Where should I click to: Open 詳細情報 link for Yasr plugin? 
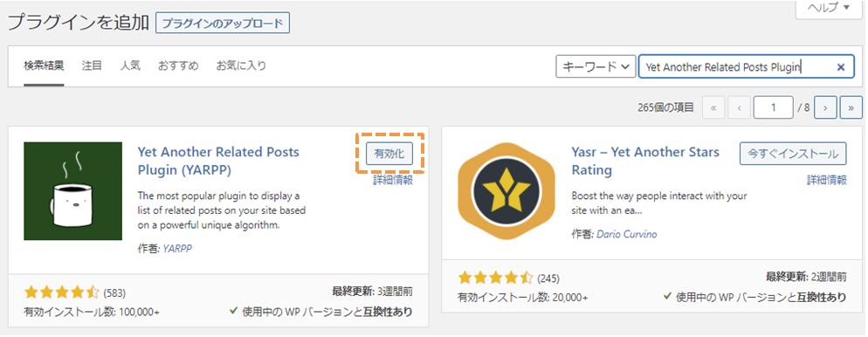(x=826, y=180)
